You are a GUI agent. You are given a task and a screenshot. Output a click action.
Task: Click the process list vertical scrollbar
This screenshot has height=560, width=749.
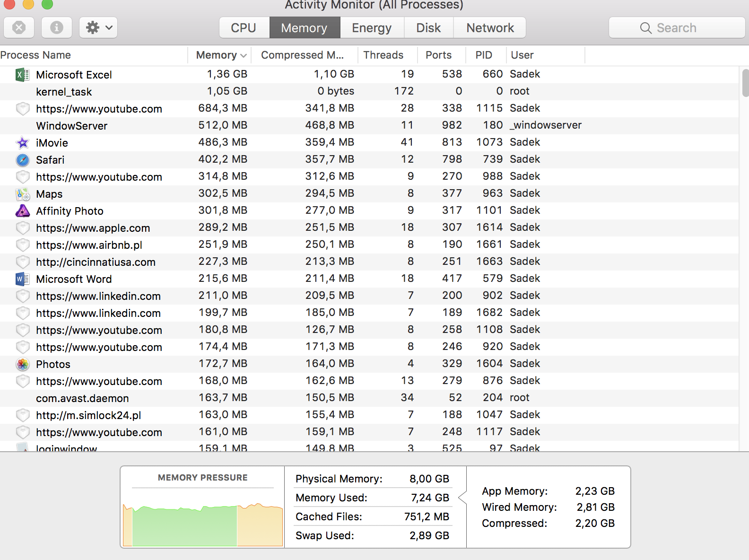coord(745,83)
